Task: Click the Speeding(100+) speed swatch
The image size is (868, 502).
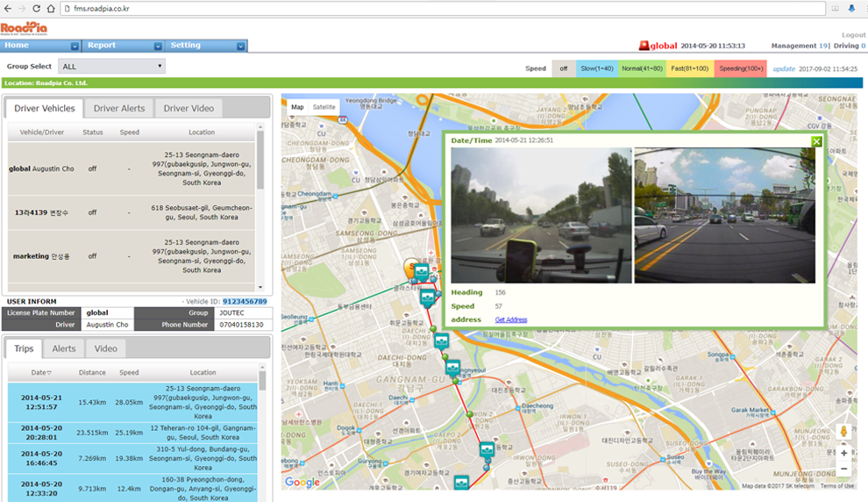Action: [x=741, y=68]
